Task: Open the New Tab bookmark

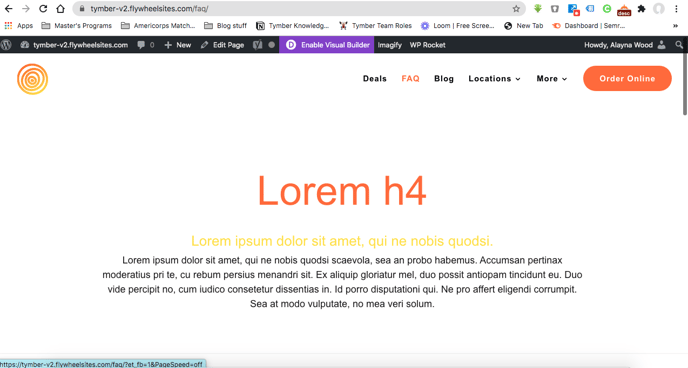Action: point(523,26)
